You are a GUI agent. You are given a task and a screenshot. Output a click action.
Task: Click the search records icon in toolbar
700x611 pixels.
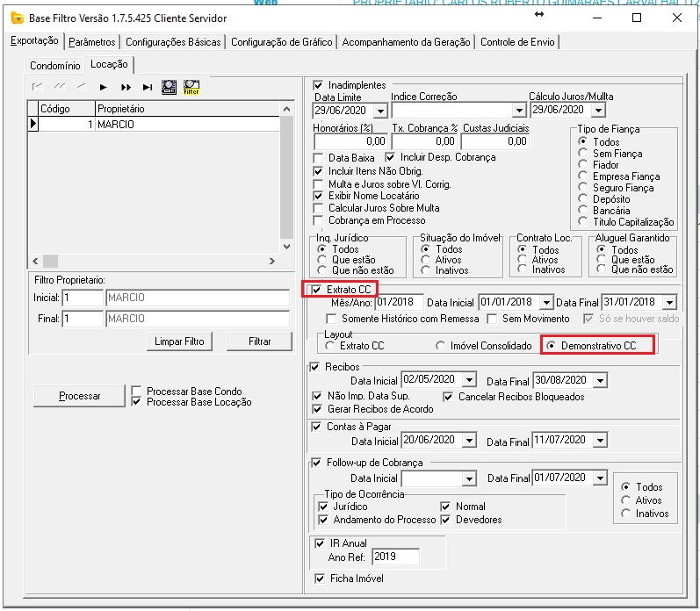[169, 87]
